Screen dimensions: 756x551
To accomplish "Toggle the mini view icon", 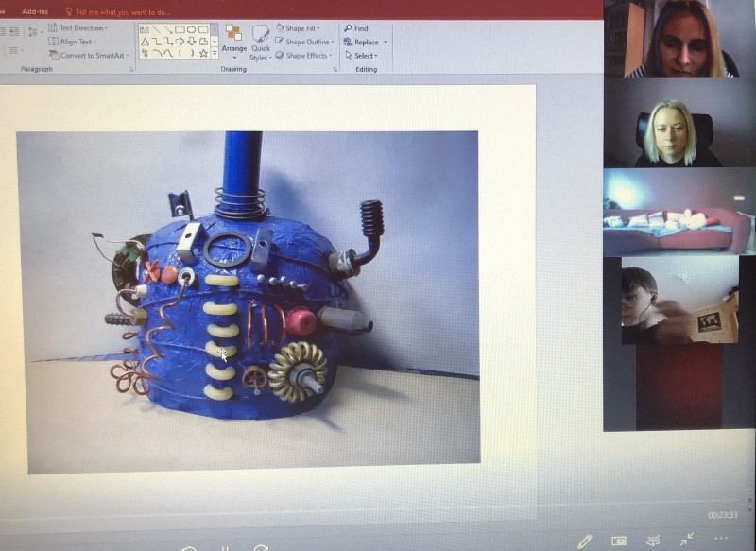I will (x=619, y=541).
